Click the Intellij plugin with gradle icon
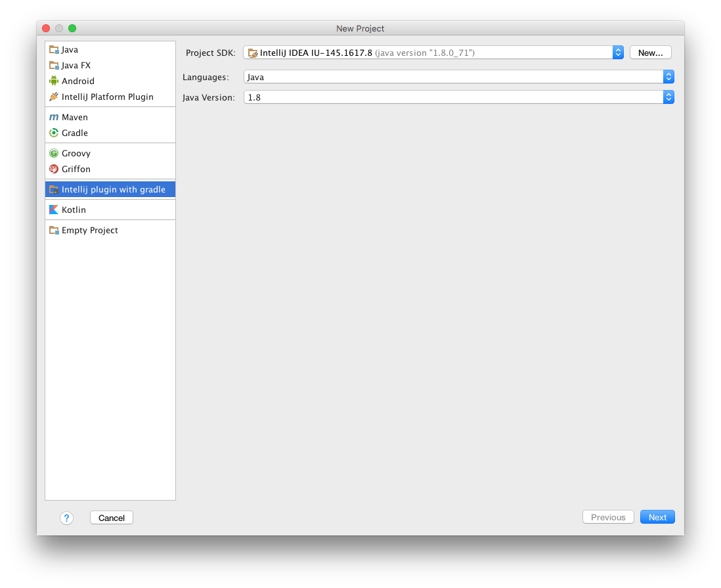Viewport: 721px width, 588px height. pyautogui.click(x=54, y=190)
